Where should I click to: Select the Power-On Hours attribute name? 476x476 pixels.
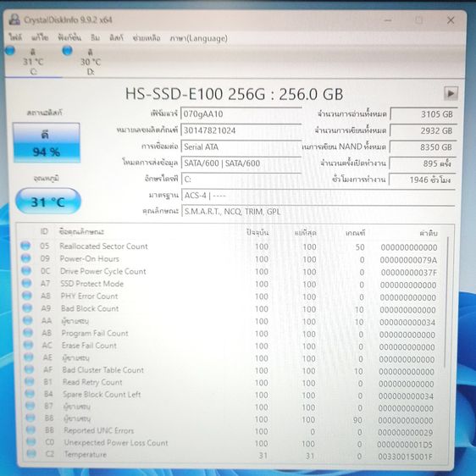(90, 258)
